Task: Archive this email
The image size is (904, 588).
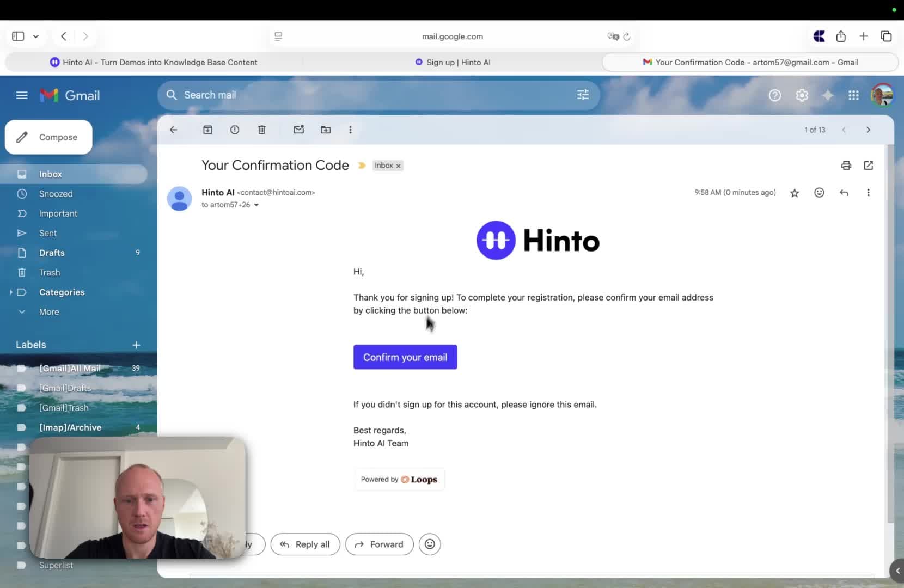Action: 207,130
